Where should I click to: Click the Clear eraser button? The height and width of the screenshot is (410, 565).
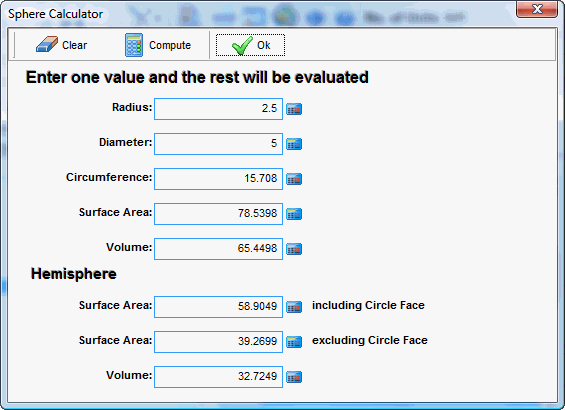point(62,45)
